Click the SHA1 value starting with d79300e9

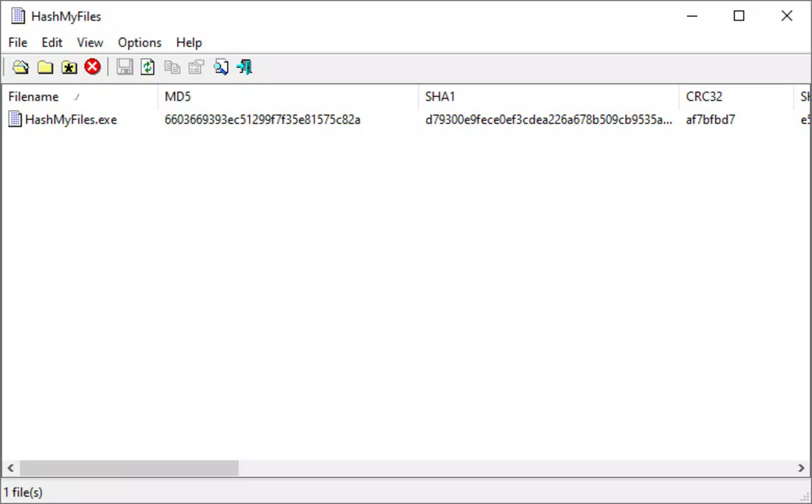tap(549, 119)
